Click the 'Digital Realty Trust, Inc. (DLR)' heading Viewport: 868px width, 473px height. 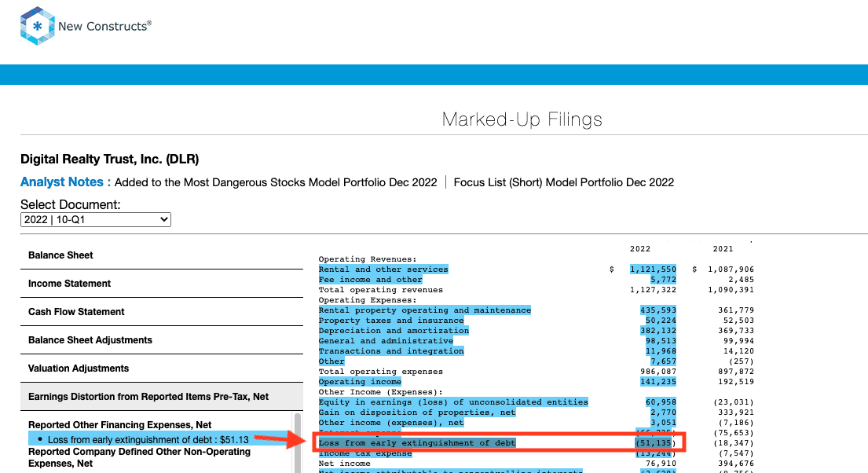tap(110, 159)
